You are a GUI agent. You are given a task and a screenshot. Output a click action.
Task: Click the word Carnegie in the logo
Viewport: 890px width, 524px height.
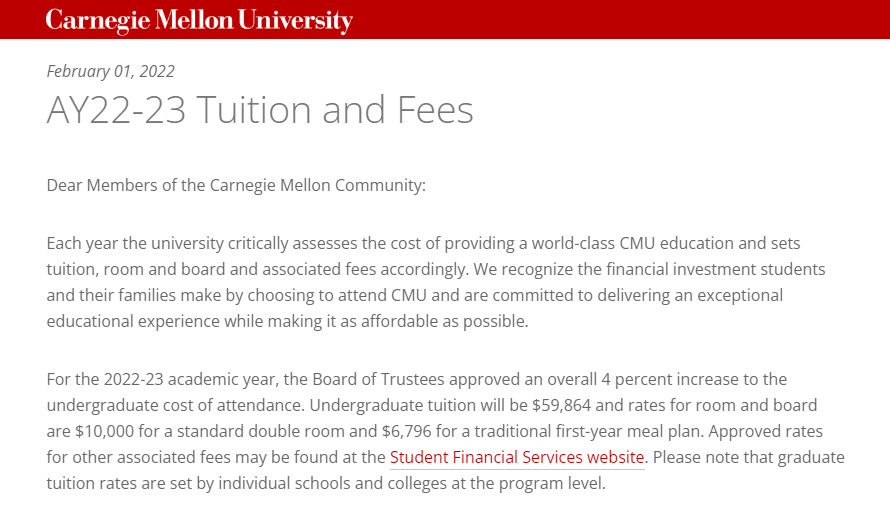click(98, 21)
